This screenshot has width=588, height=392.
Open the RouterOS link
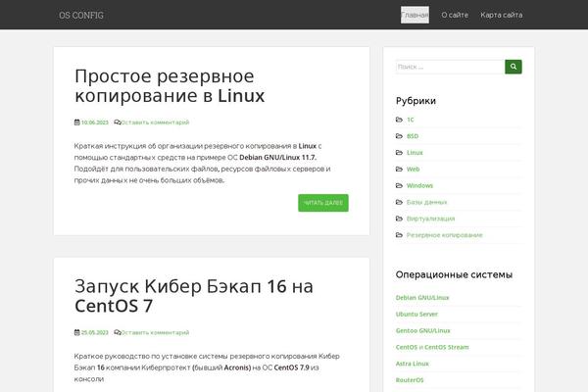coord(410,380)
